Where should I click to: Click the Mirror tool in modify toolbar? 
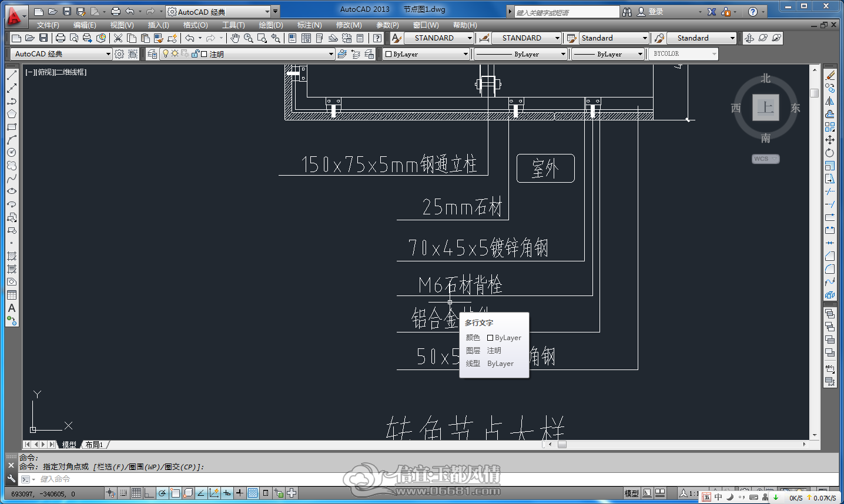pyautogui.click(x=830, y=101)
